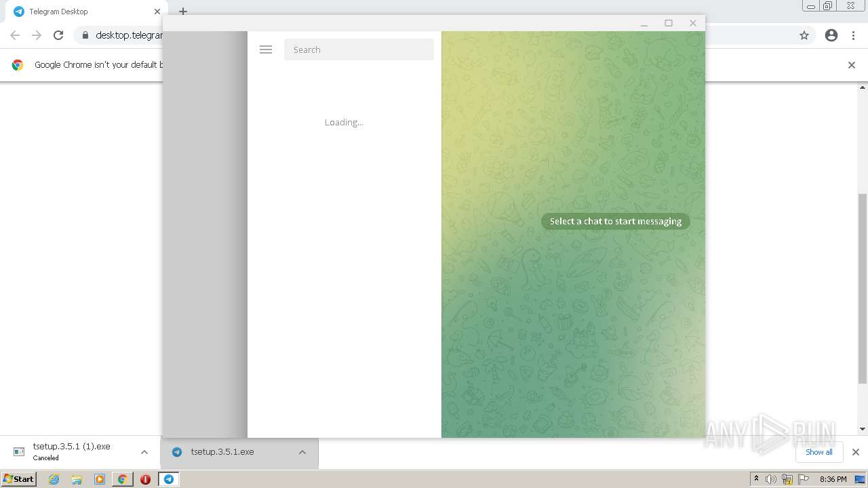The width and height of the screenshot is (868, 488).
Task: Launch Internet Explorer from taskbar
Action: tap(54, 479)
